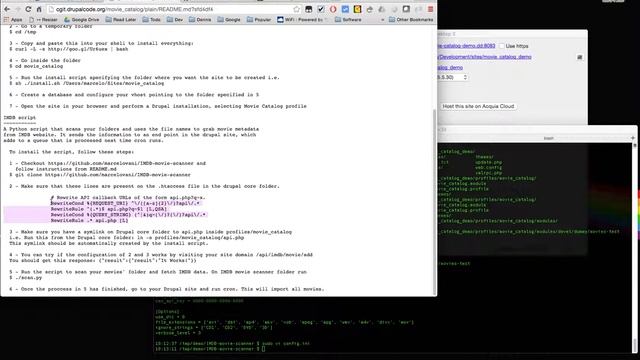Show hidden bookmarks overflow chevron

click(382, 20)
